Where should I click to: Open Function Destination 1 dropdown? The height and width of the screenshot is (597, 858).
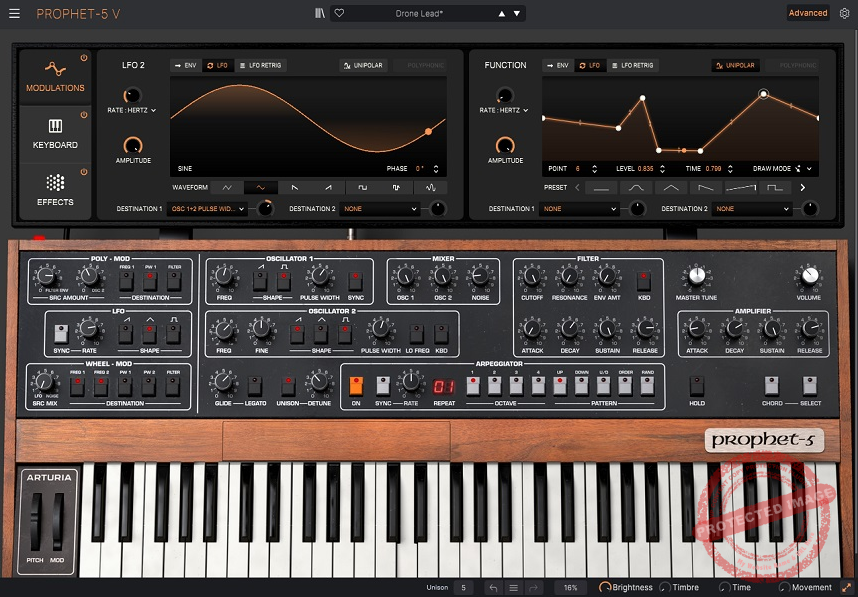[x=579, y=208]
